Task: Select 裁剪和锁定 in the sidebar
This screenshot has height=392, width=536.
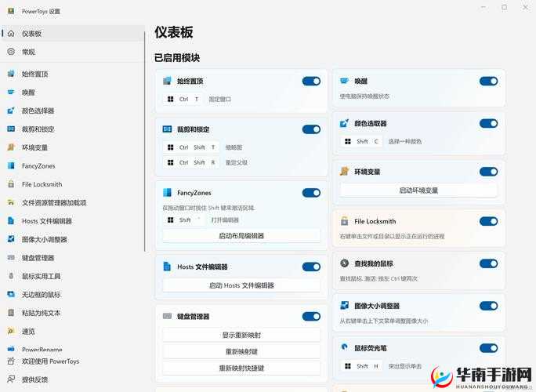Action: pos(72,129)
